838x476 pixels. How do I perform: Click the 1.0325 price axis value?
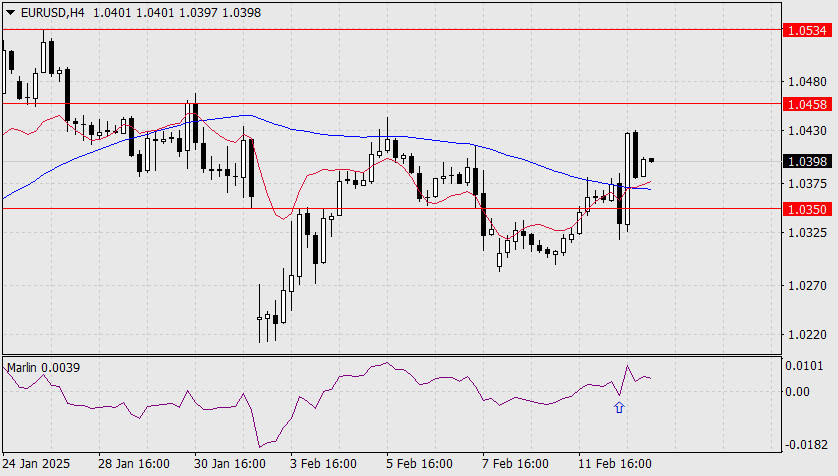807,232
